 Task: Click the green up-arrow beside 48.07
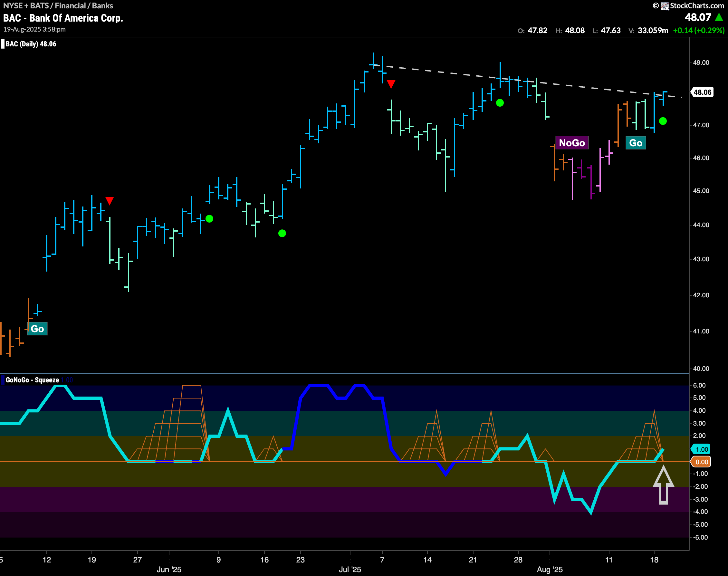[x=719, y=17]
